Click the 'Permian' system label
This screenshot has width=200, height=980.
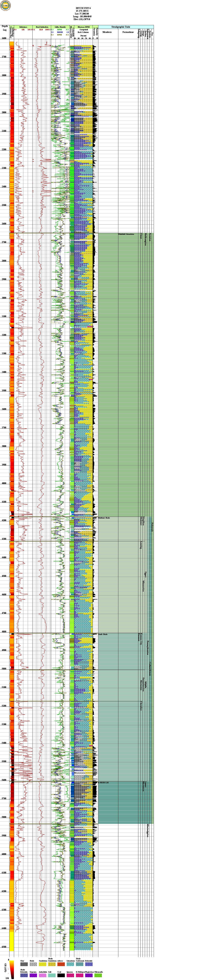[x=150, y=237]
